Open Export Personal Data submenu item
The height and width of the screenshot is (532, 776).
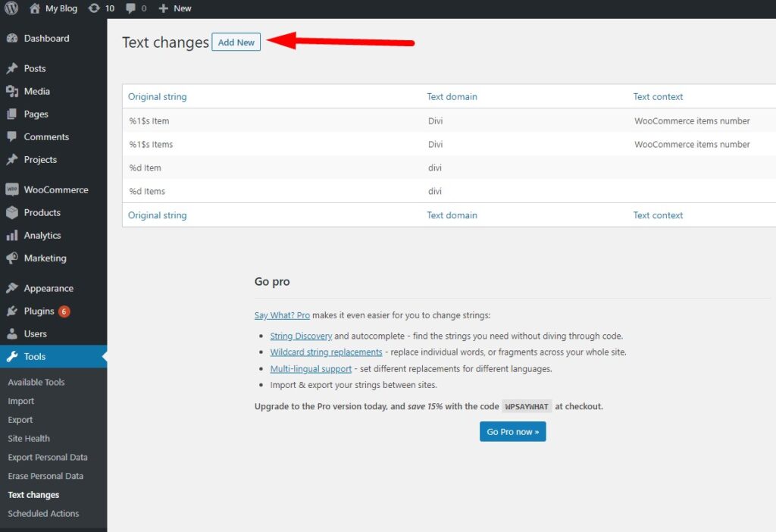coord(48,457)
